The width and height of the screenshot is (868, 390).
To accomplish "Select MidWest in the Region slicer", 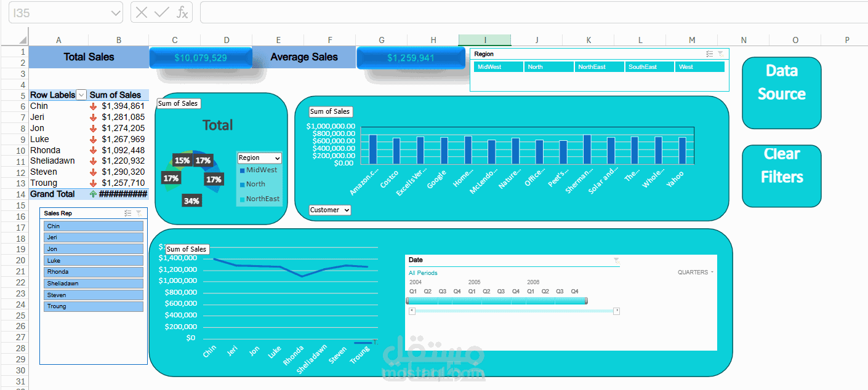I will coord(499,67).
